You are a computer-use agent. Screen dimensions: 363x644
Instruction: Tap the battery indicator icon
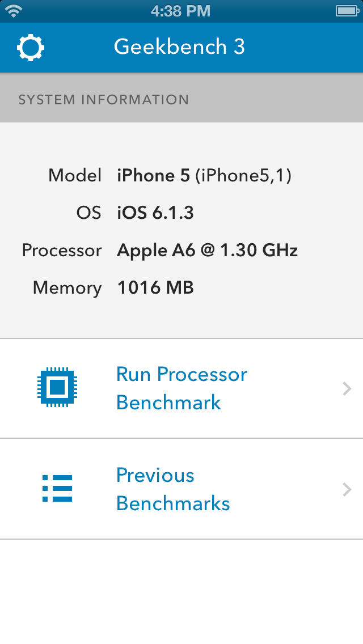(x=345, y=10)
